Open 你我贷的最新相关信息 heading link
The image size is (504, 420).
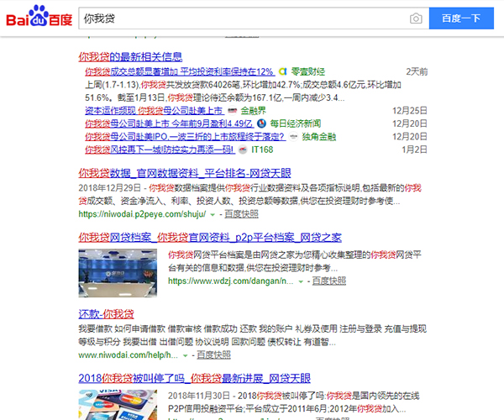pyautogui.click(x=129, y=57)
